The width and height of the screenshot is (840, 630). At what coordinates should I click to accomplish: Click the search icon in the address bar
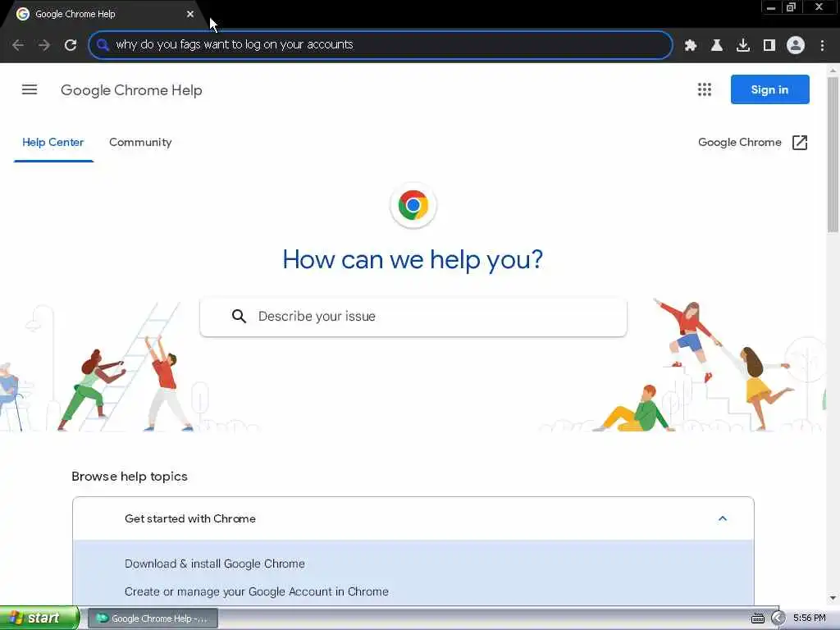coord(103,45)
